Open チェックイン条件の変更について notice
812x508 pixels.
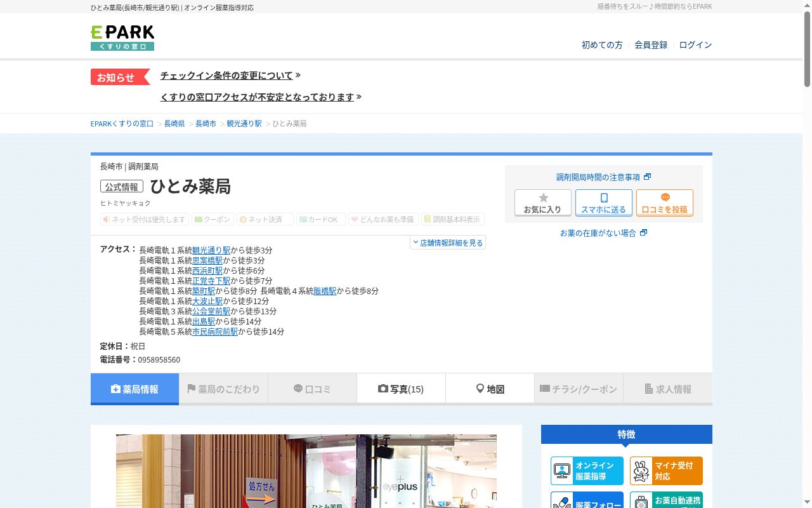coord(226,76)
